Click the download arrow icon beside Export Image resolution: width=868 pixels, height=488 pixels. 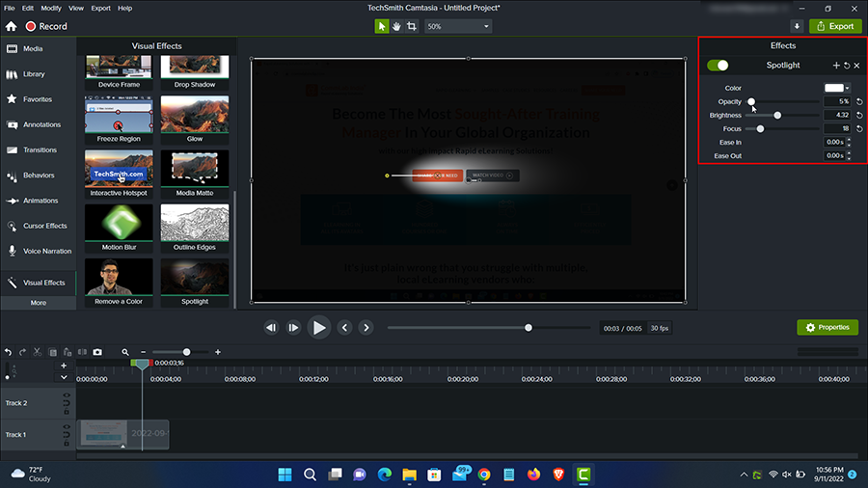click(x=797, y=26)
